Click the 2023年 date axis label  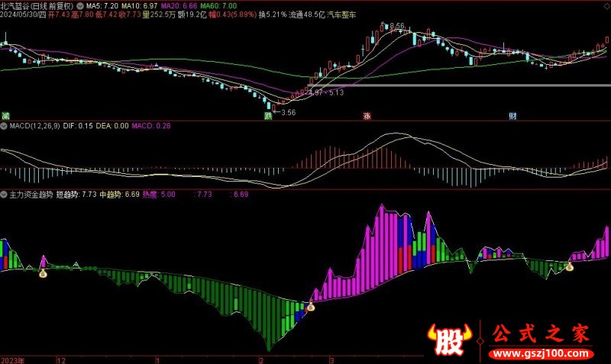tap(13, 359)
